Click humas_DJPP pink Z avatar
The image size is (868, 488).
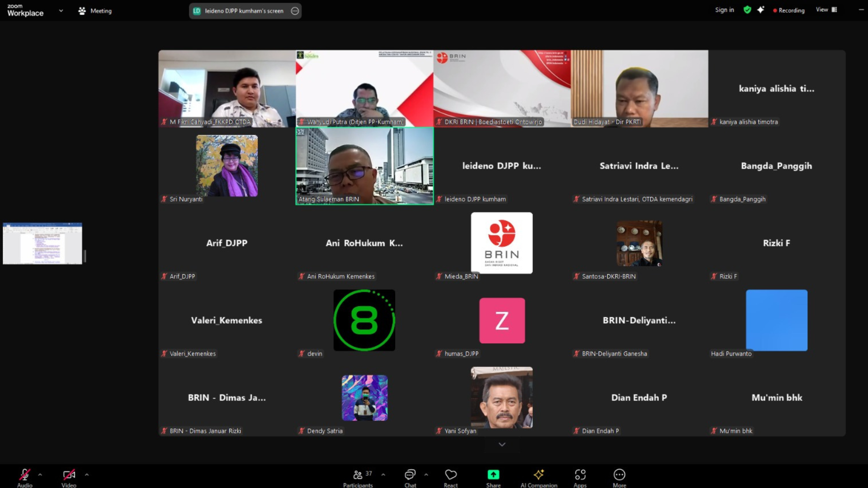pos(502,320)
